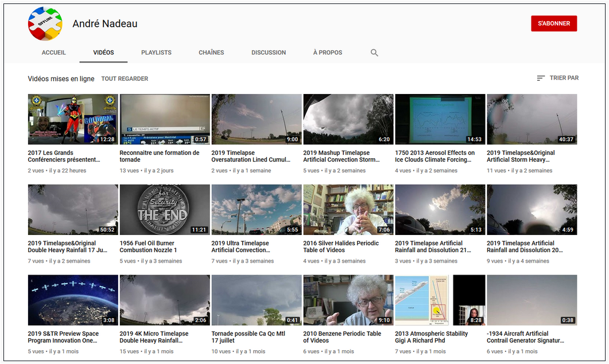Open thumbnail of 2016 Silver Halides video
609x364 pixels.
[348, 210]
